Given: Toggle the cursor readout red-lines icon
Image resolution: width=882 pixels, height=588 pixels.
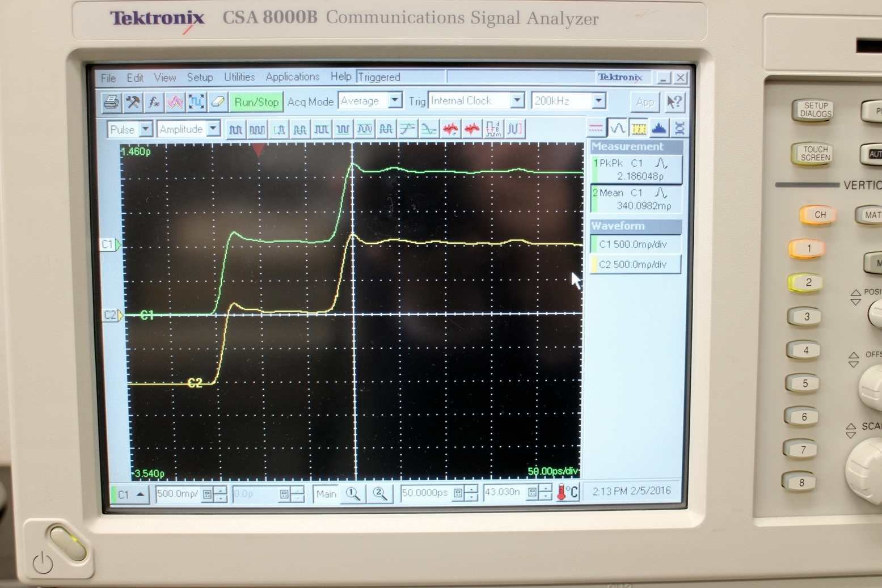Looking at the screenshot, I should (596, 128).
